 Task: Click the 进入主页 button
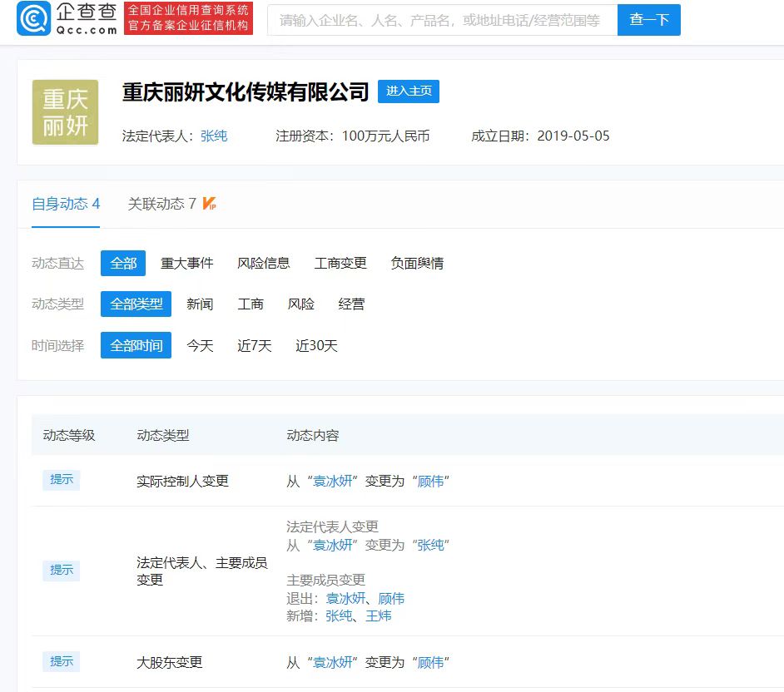click(x=408, y=91)
